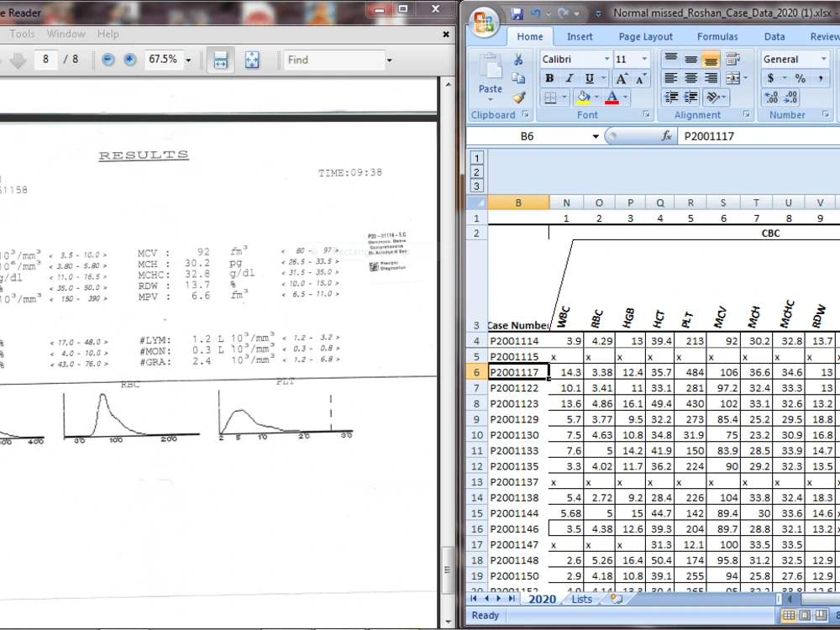Open the Calibri font name dropdown
840x630 pixels.
click(607, 59)
